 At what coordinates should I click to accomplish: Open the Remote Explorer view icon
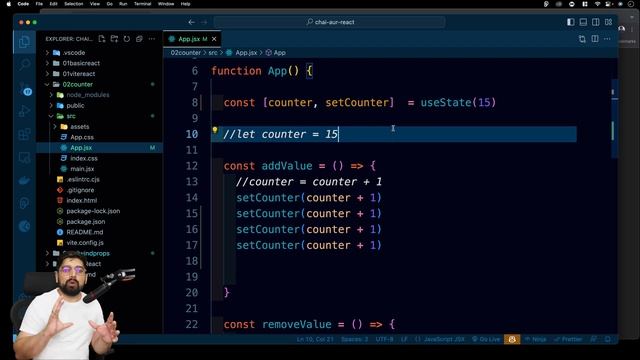click(x=24, y=157)
